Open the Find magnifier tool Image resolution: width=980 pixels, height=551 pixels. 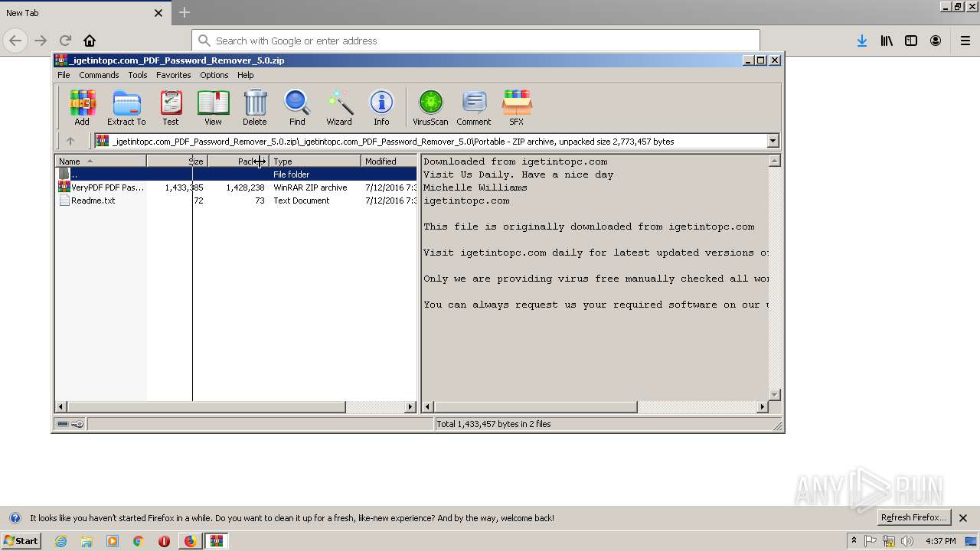pos(297,107)
